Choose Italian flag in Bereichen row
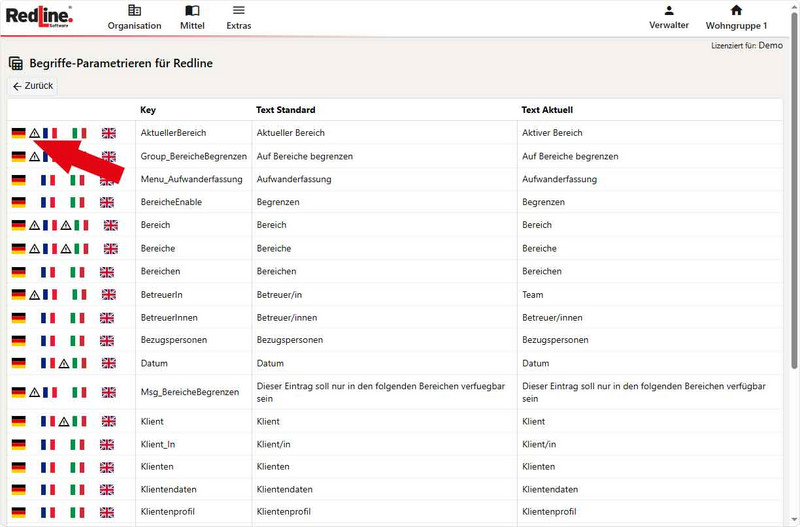 (x=78, y=272)
